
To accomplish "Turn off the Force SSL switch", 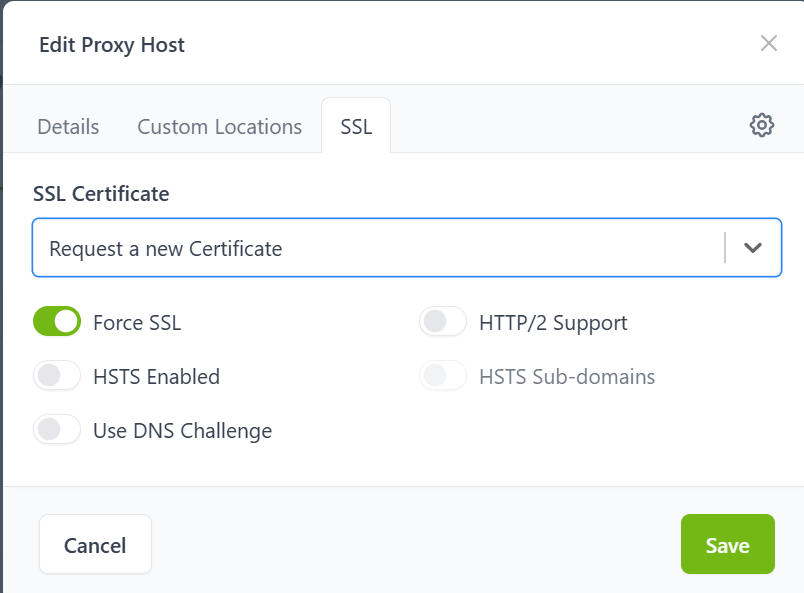I will pyautogui.click(x=57, y=322).
